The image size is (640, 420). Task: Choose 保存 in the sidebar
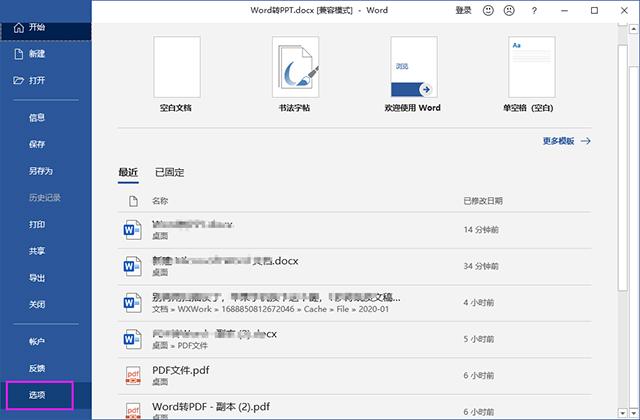[x=37, y=144]
